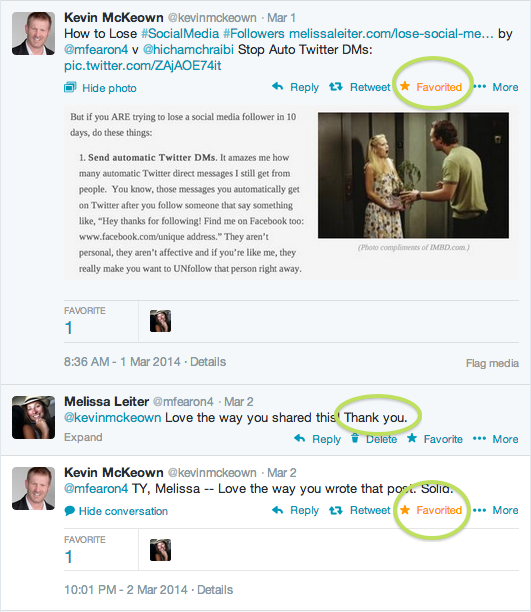Open Kevin McKeown's avatar on Mar 2 tweet
The width and height of the screenshot is (531, 612).
point(33,488)
